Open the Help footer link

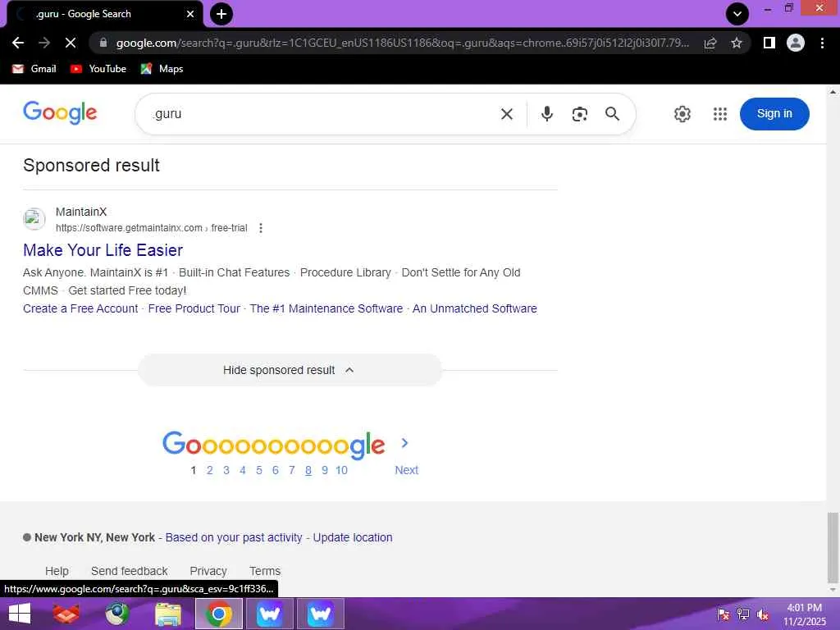(57, 571)
